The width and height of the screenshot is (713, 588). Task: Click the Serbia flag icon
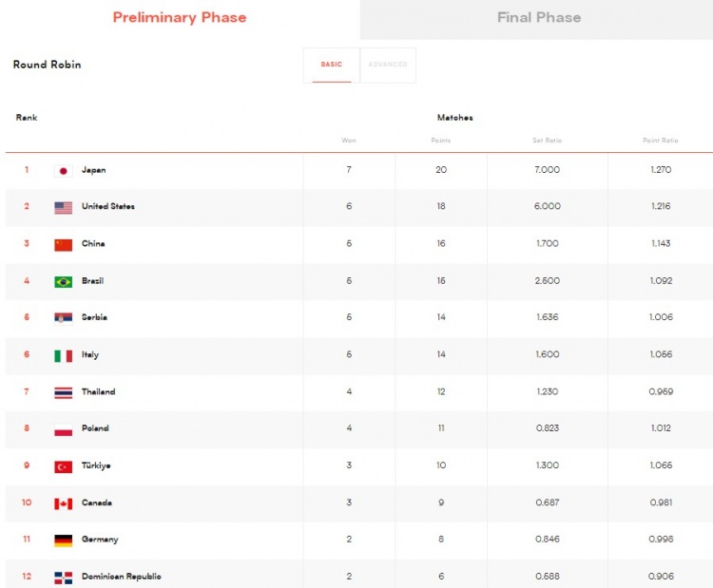click(63, 318)
